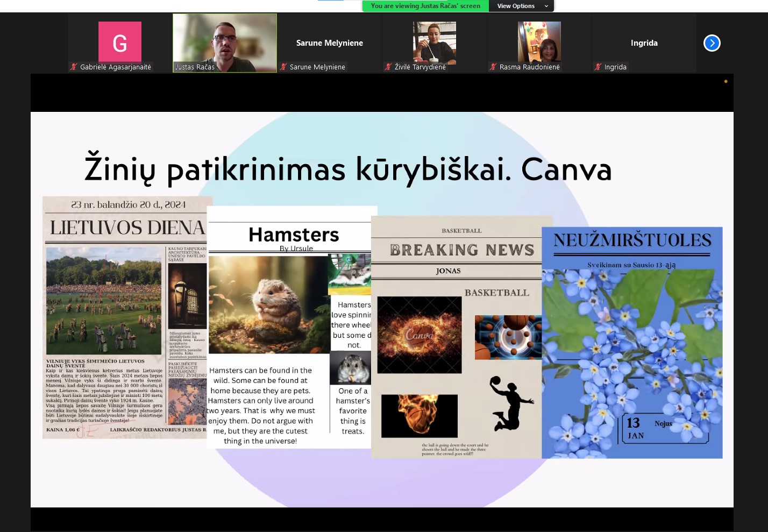Select Ingrida participant tile

(644, 43)
